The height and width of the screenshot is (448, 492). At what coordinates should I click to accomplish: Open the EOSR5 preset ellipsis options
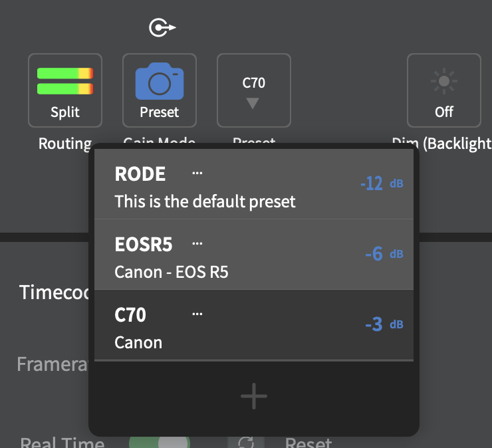coord(197,244)
